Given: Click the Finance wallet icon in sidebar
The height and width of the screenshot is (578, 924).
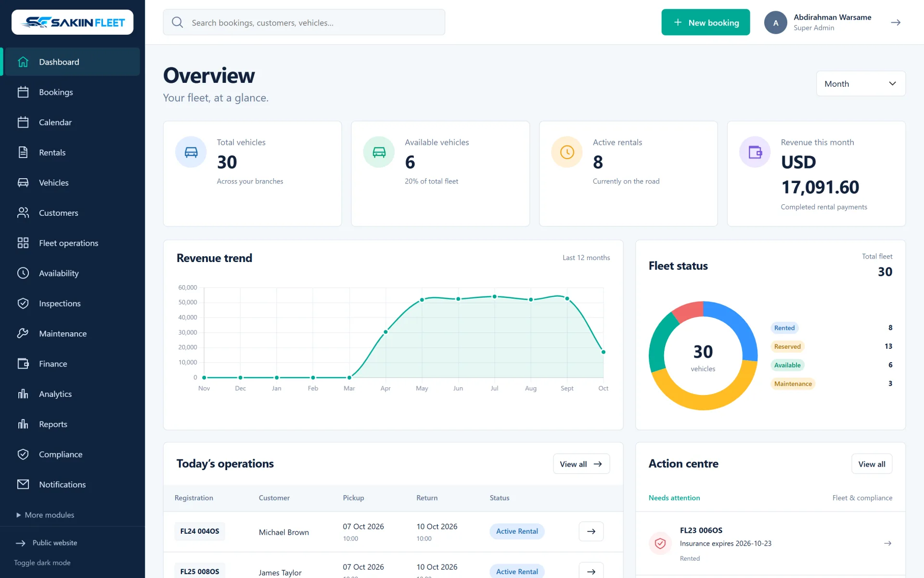Looking at the screenshot, I should click(23, 364).
